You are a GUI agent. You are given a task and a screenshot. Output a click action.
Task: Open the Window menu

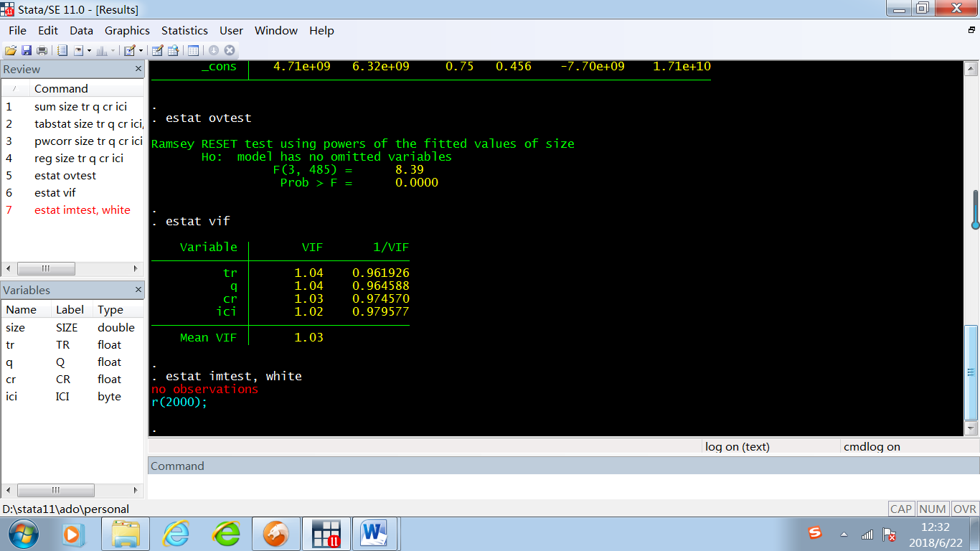pos(276,30)
